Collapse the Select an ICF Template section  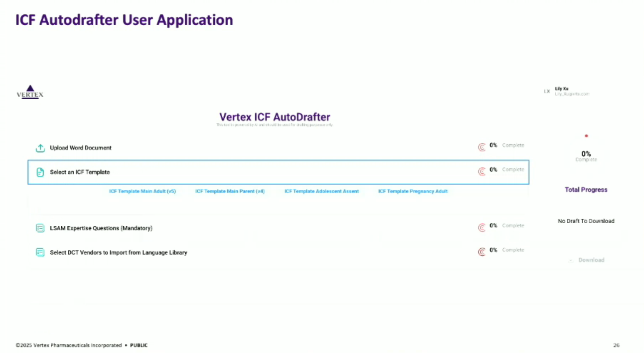80,172
